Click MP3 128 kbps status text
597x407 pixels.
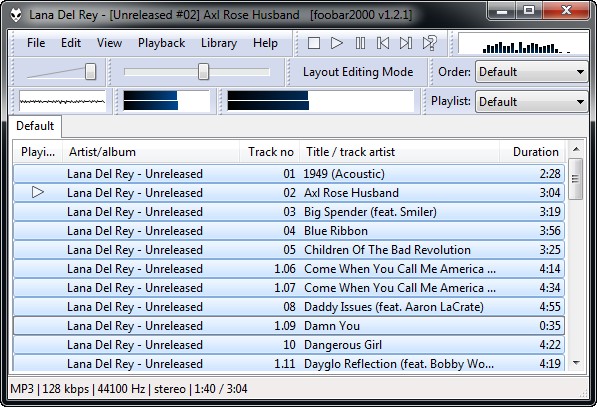click(49, 389)
